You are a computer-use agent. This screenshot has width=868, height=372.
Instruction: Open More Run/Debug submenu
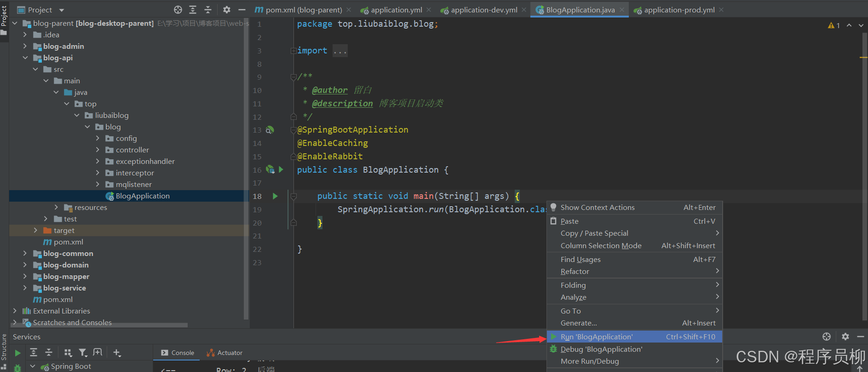634,361
